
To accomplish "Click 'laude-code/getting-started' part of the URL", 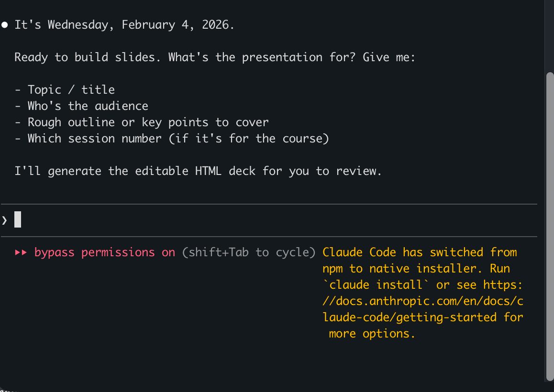I will pos(410,317).
